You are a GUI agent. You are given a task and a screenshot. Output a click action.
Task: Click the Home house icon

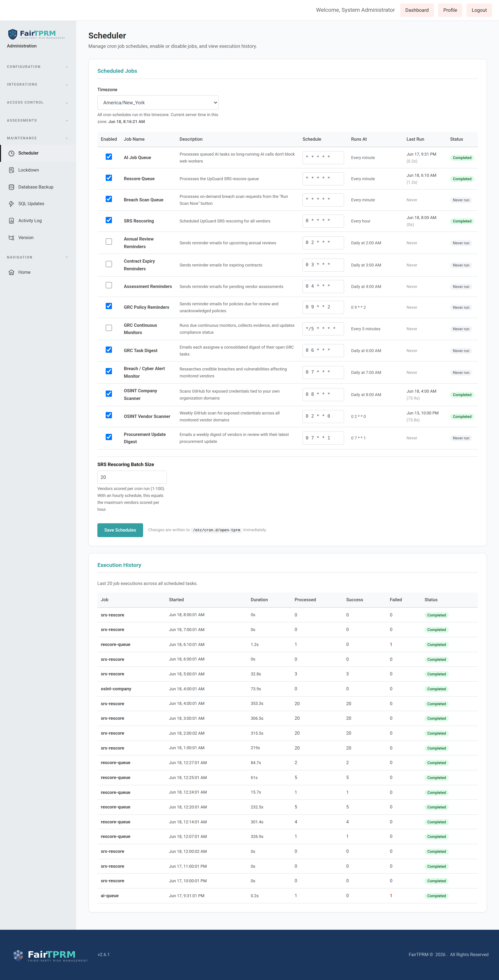pos(11,272)
